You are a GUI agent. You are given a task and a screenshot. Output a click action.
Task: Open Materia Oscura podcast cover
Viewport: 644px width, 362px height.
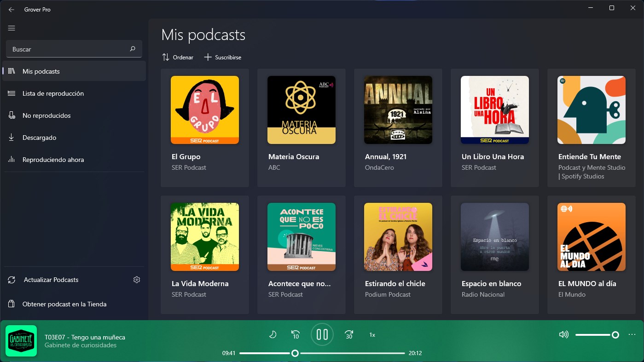[302, 110]
